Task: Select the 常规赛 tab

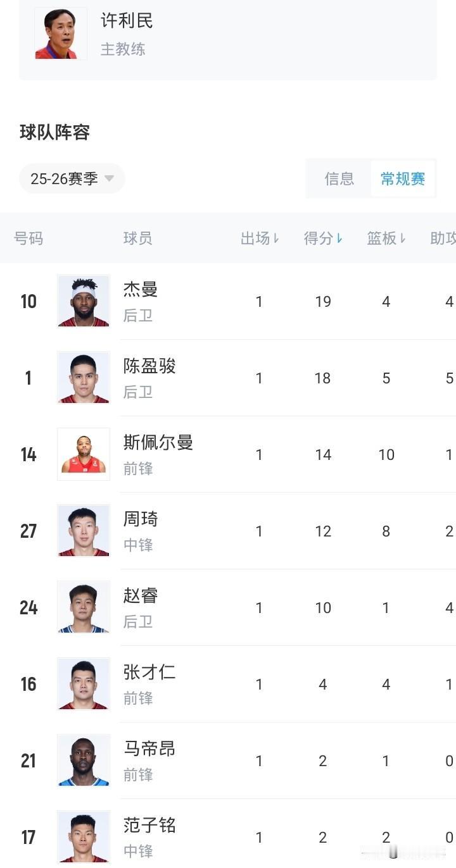Action: (x=402, y=179)
